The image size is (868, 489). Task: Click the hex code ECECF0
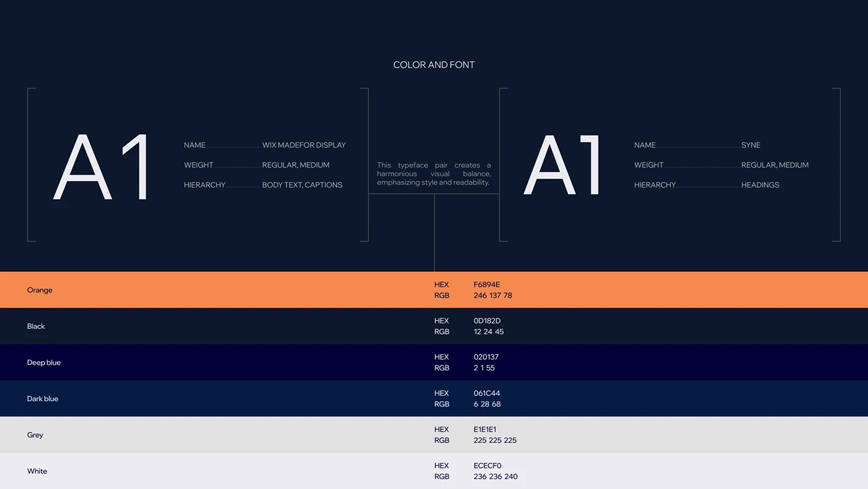point(487,465)
